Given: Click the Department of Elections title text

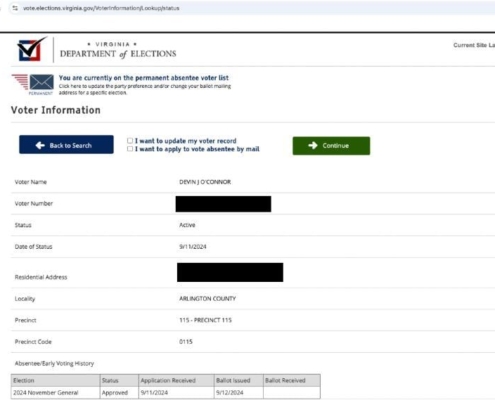Looking at the screenshot, I should click(118, 54).
